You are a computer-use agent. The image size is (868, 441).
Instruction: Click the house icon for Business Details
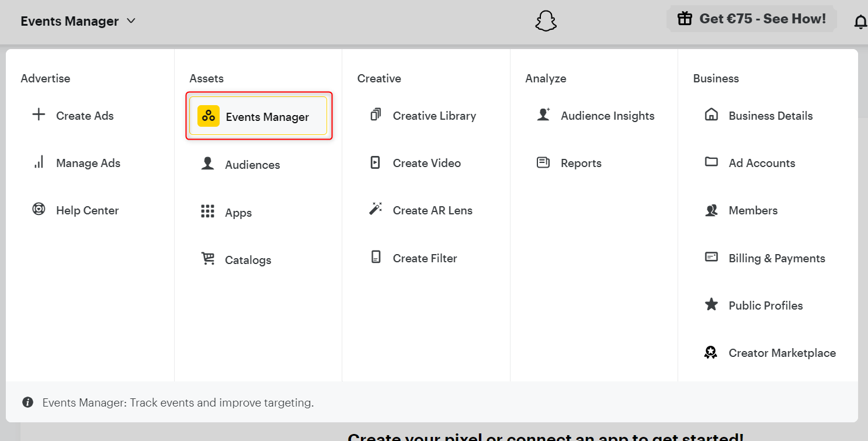point(711,114)
